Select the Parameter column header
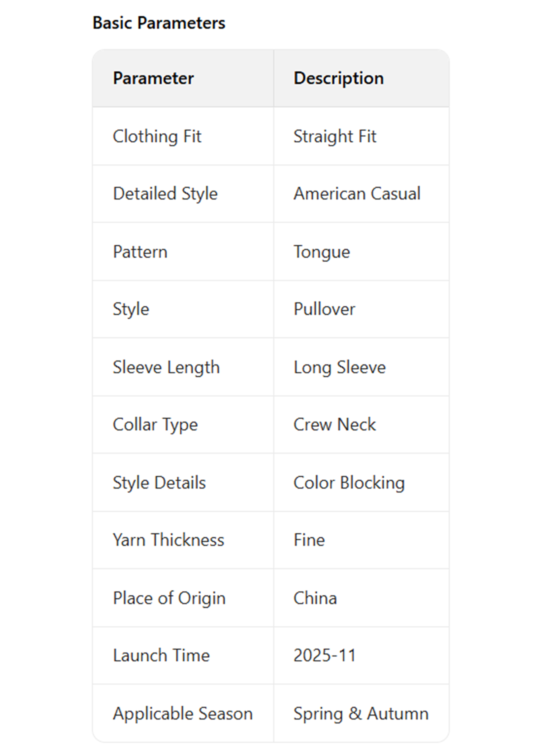 pos(153,78)
